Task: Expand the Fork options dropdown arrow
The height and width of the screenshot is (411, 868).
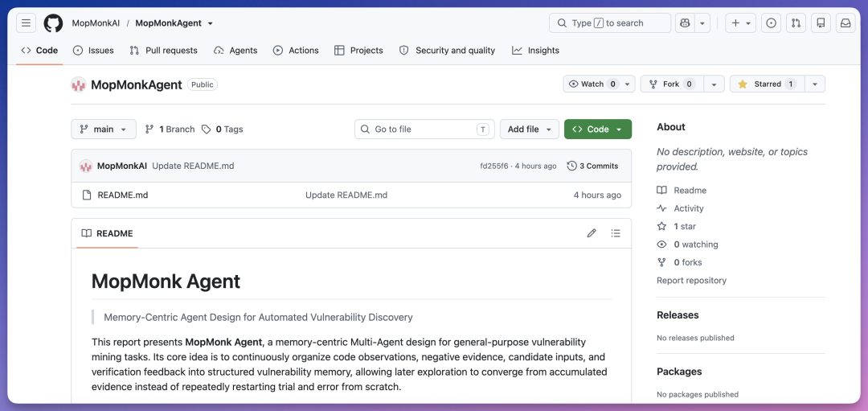Action: pos(714,84)
